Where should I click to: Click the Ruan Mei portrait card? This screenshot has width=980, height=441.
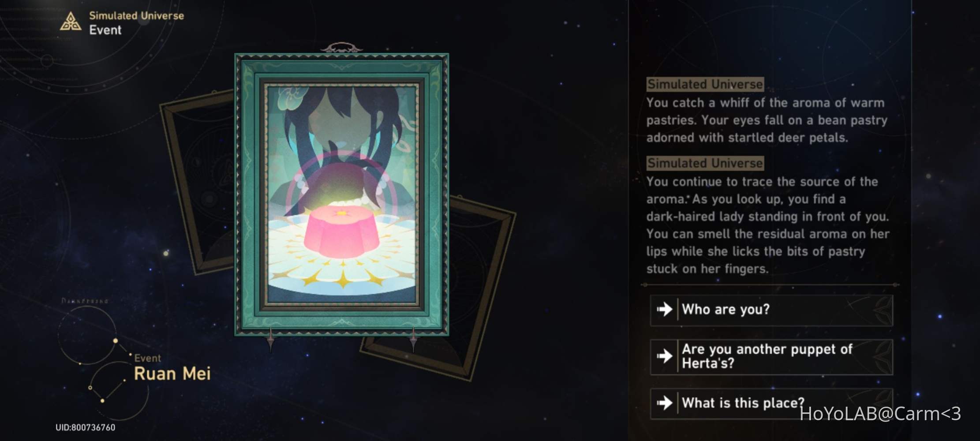point(342,194)
